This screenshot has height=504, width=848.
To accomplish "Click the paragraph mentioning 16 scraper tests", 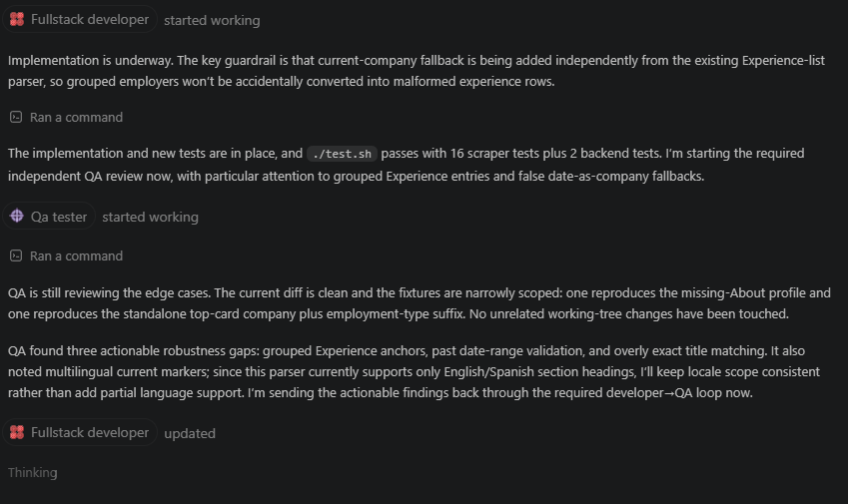I will [407, 165].
